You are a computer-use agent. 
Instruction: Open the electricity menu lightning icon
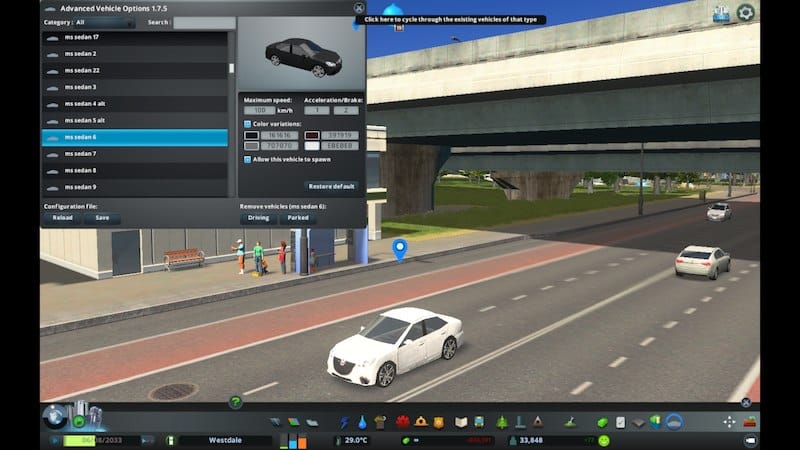(x=345, y=422)
